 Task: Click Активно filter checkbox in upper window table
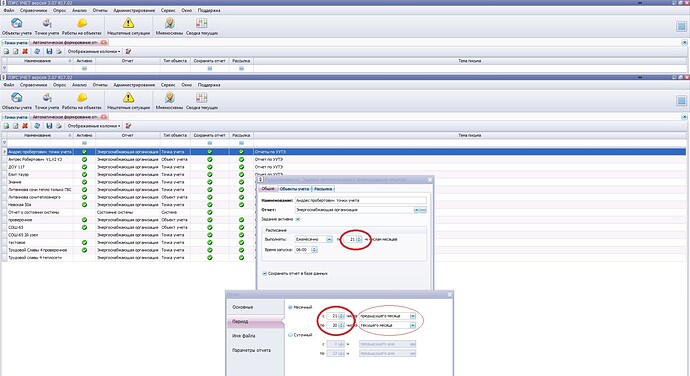click(x=84, y=69)
